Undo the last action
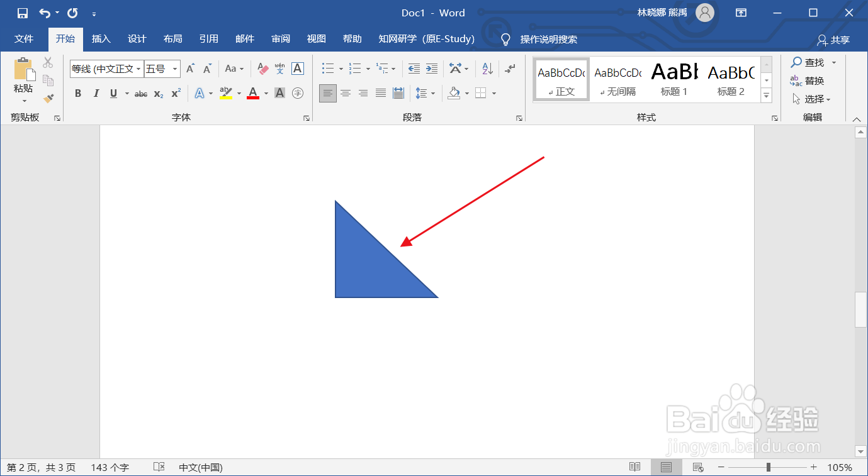The image size is (868, 476). coord(45,13)
